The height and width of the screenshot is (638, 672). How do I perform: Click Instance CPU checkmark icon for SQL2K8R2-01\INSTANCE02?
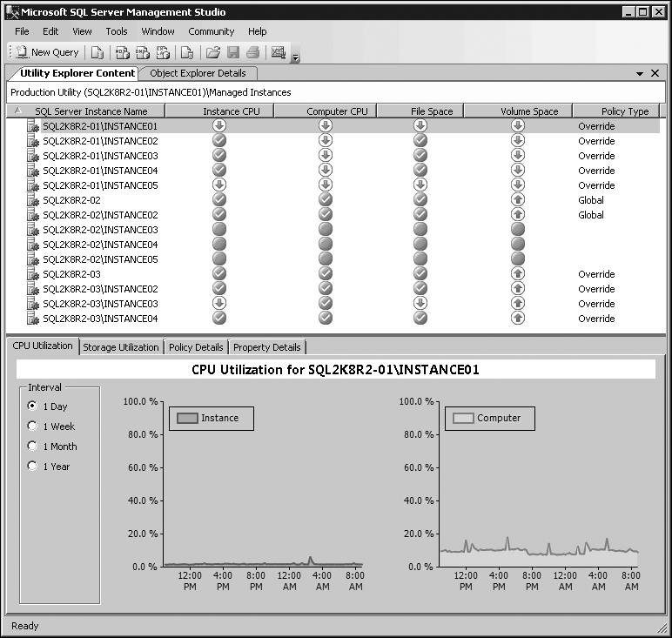tap(219, 140)
